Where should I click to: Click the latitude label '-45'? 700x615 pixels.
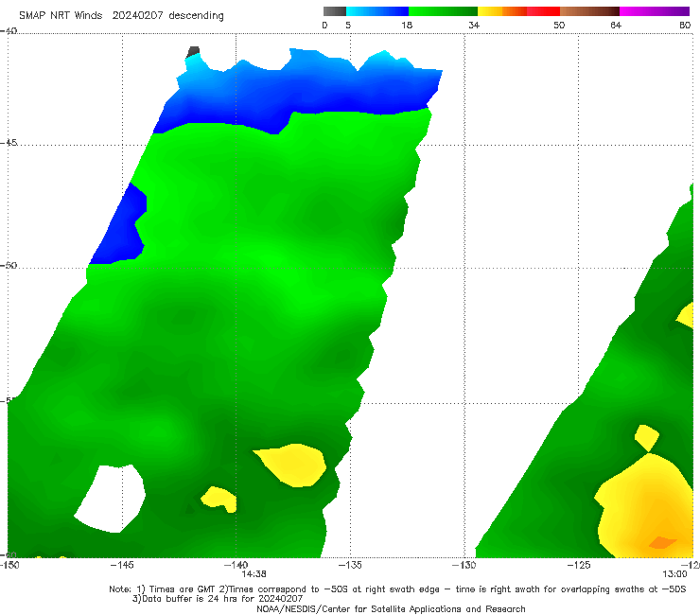pos(9,143)
